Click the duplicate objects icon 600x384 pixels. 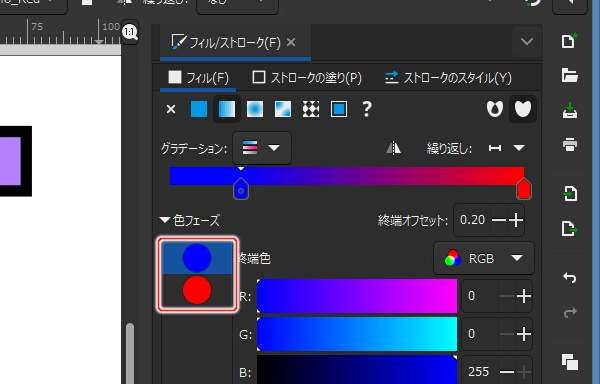[x=569, y=362]
